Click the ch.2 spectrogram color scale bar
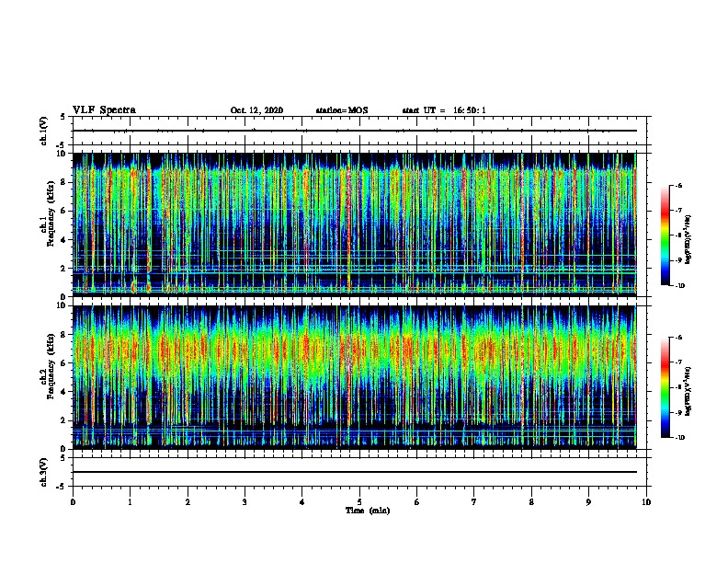This screenshot has height=563, width=728. click(x=665, y=387)
